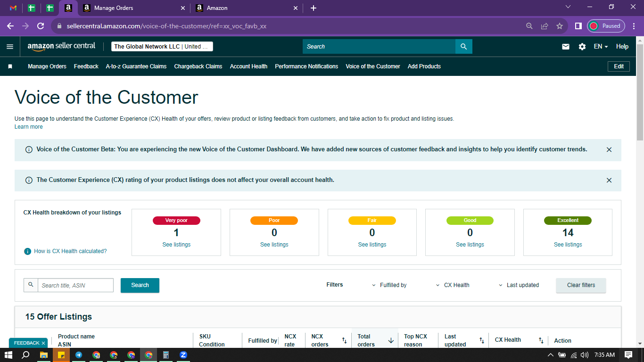Open the notification center icon in taskbar

(x=628, y=355)
